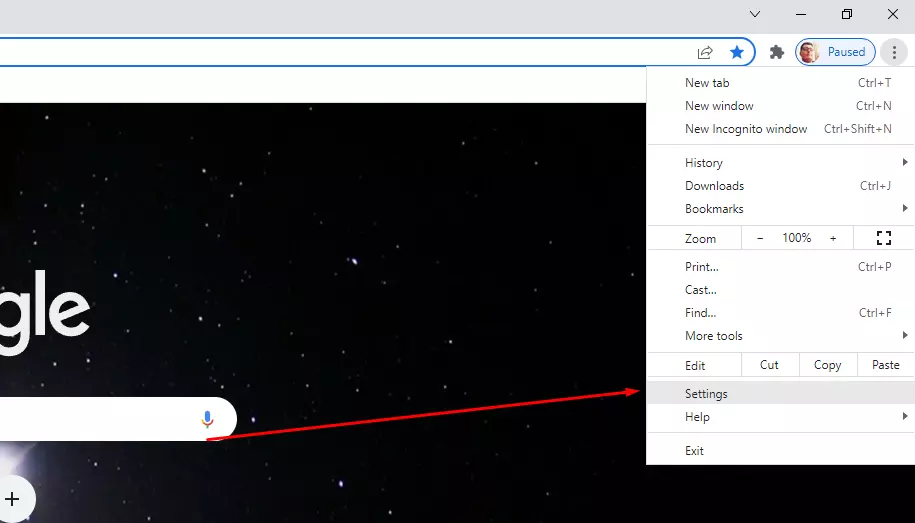Minimize the Chrome window
This screenshot has height=523, width=915.
(x=801, y=14)
